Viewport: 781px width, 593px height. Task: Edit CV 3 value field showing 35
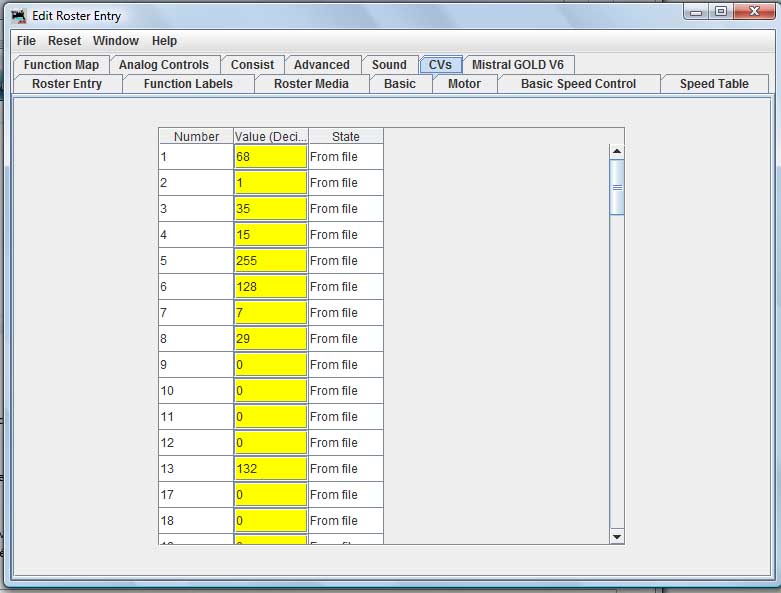tap(270, 209)
